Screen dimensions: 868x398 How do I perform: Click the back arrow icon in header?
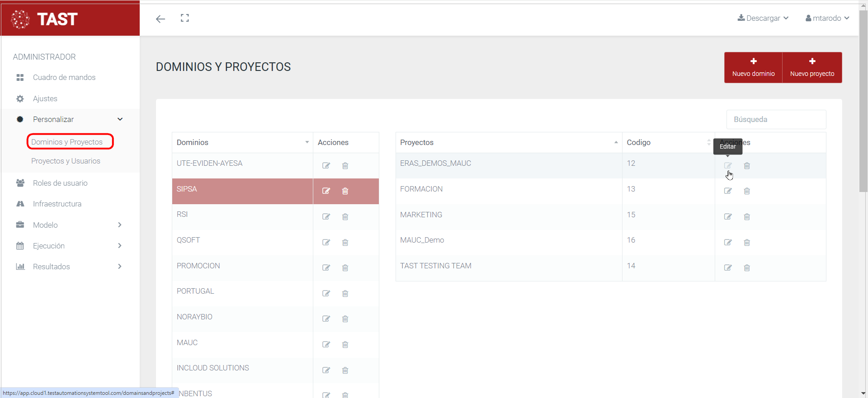coord(160,19)
